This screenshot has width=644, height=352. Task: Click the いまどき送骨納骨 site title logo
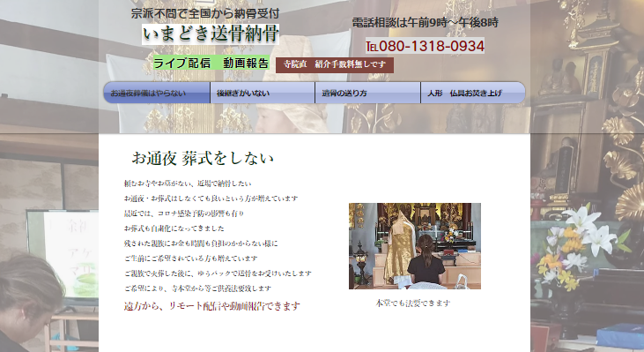pyautogui.click(x=211, y=34)
